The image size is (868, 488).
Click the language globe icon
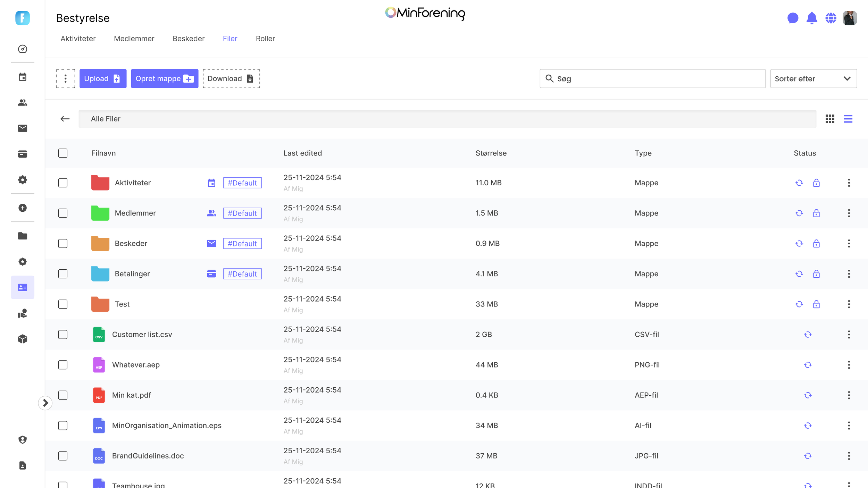(x=831, y=18)
